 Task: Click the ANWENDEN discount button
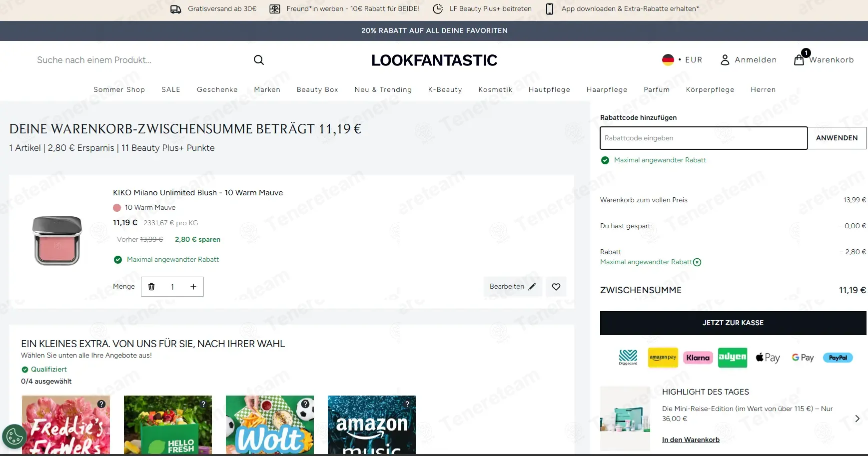coord(837,138)
